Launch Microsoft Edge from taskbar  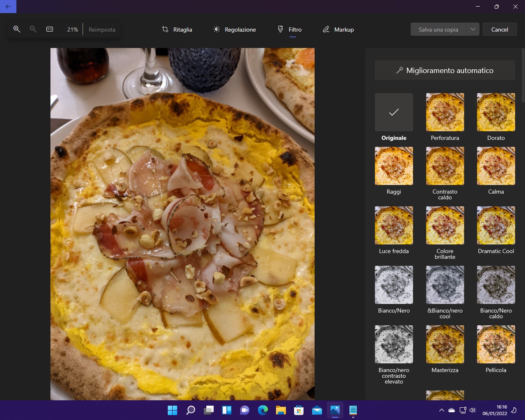(263, 410)
